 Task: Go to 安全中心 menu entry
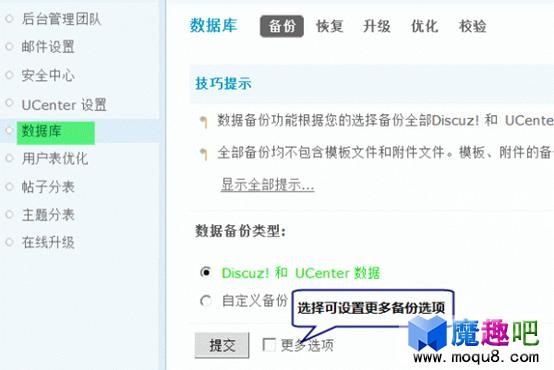click(48, 75)
